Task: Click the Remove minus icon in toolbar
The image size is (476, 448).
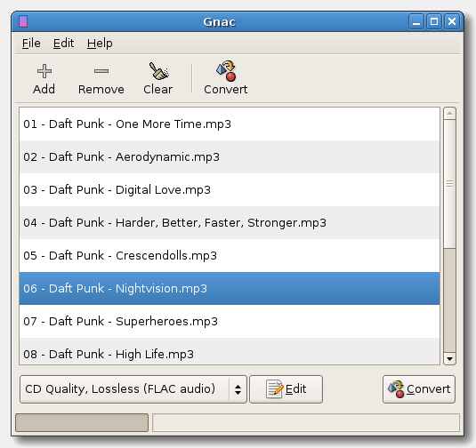Action: tap(101, 71)
